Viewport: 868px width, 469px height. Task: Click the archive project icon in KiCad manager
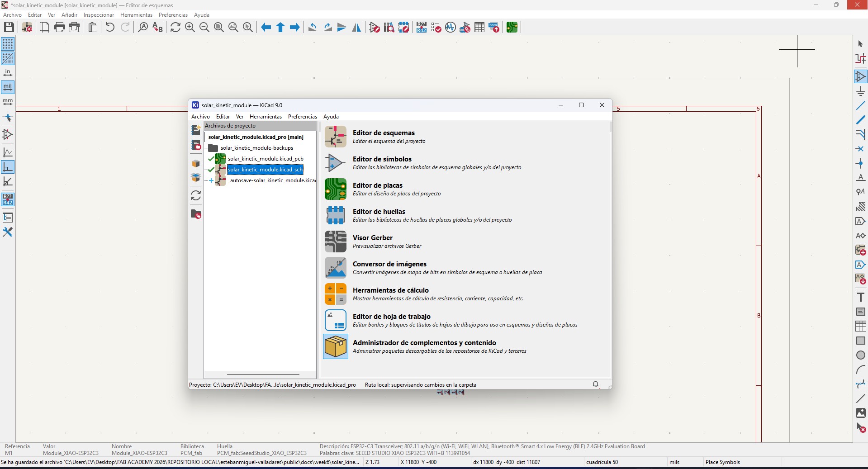(196, 164)
